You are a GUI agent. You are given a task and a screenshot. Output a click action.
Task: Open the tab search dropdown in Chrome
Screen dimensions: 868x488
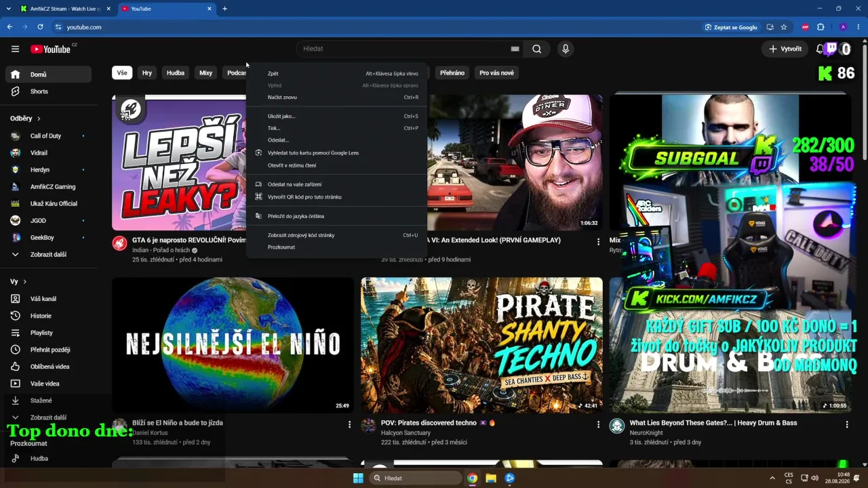pos(9,9)
